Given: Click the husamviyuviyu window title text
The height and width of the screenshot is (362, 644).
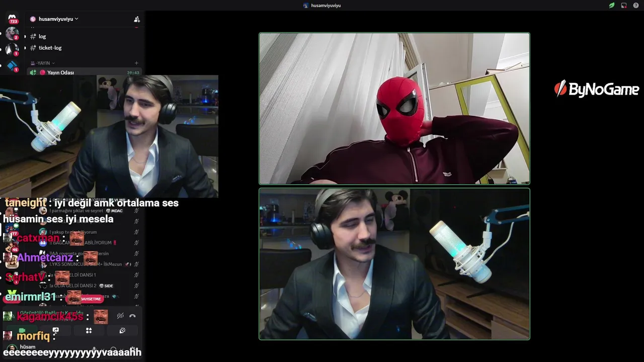Looking at the screenshot, I should point(326,6).
